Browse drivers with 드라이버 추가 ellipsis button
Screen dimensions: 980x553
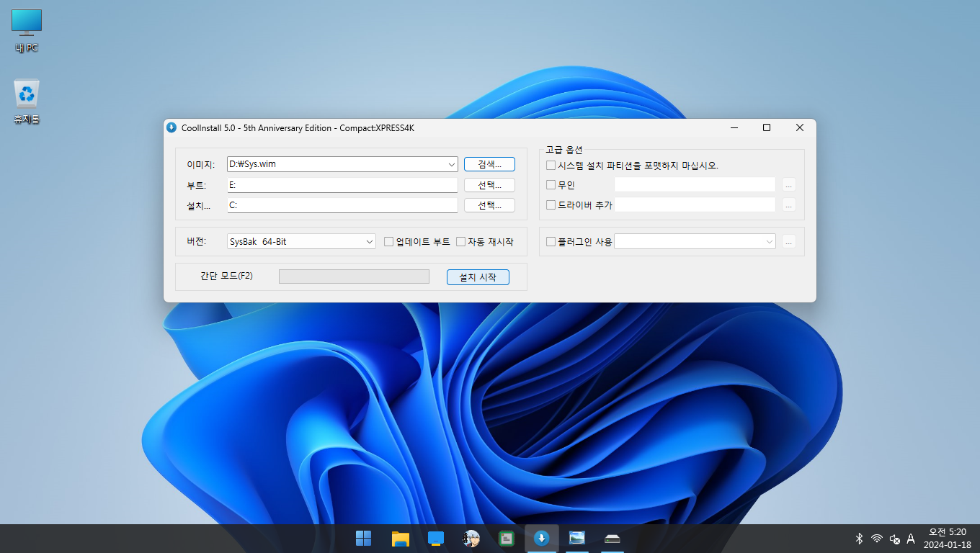(x=789, y=205)
